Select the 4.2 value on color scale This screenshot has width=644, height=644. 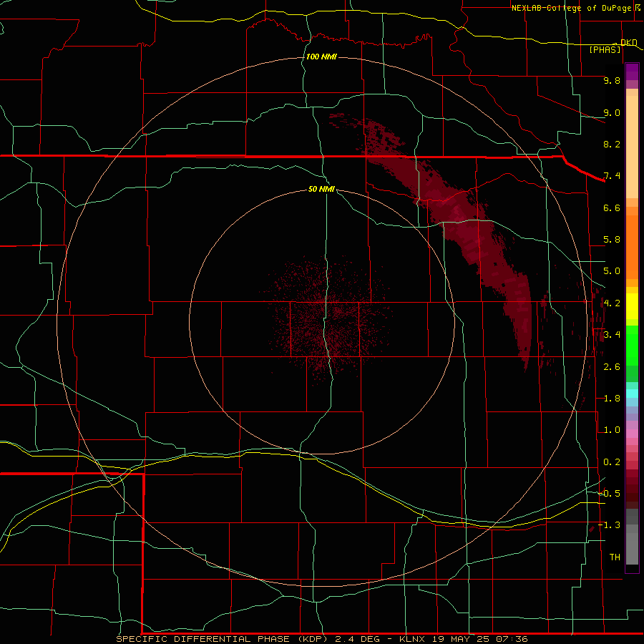[612, 303]
